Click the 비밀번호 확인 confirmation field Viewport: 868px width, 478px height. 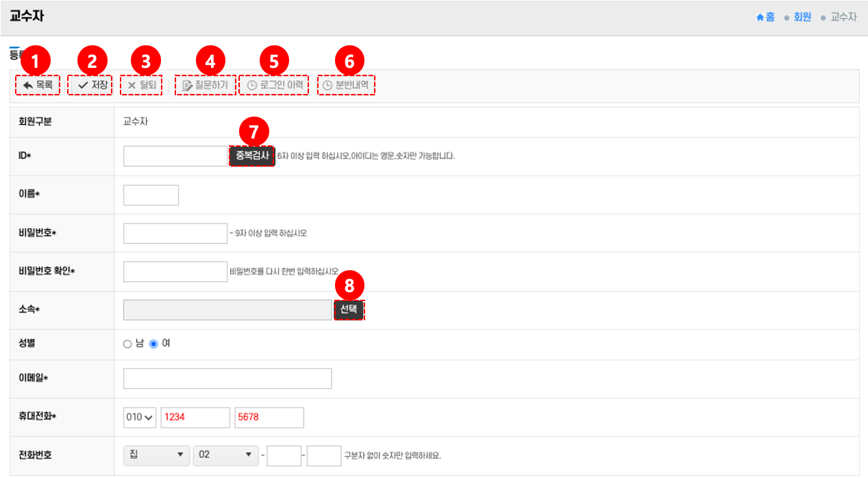pos(175,272)
